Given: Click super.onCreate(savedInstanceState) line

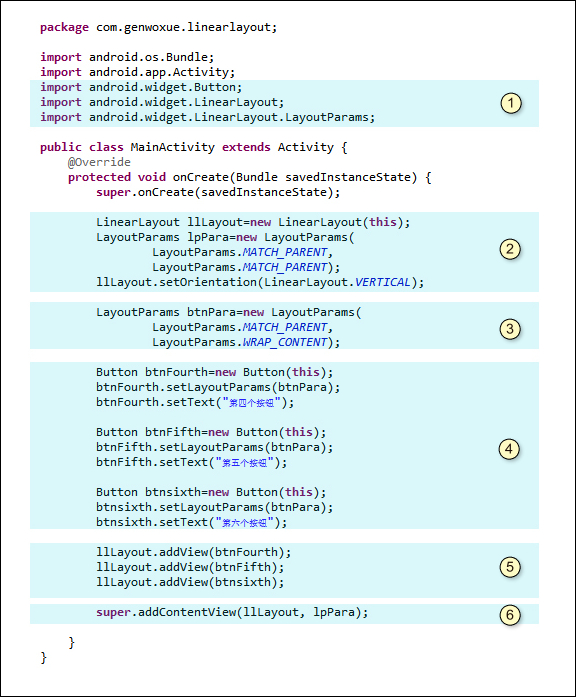Looking at the screenshot, I should (218, 192).
